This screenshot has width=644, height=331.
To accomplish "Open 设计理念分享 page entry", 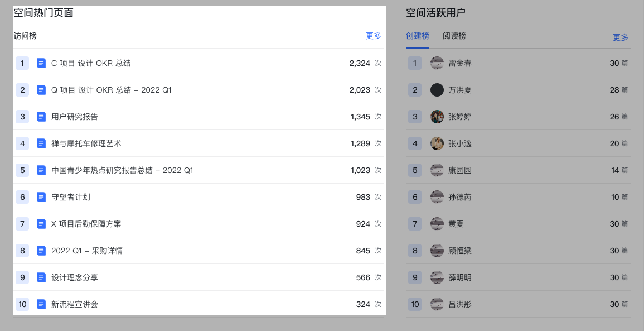I will click(x=75, y=277).
